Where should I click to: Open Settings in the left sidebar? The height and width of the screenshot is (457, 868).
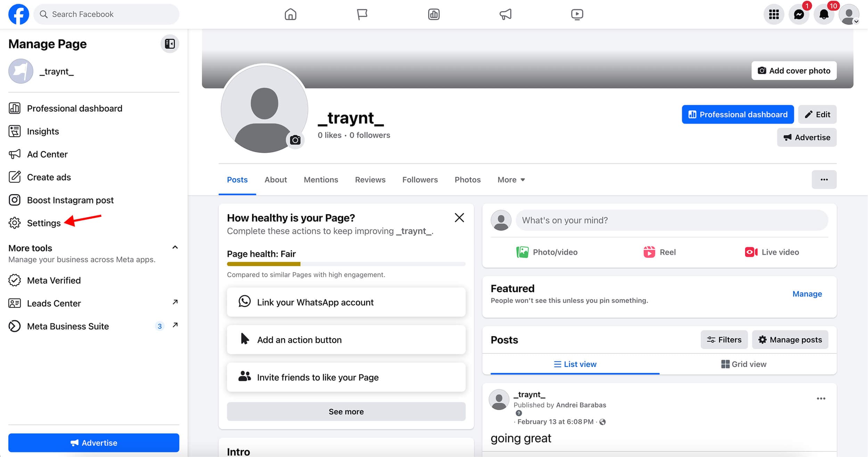click(x=44, y=223)
